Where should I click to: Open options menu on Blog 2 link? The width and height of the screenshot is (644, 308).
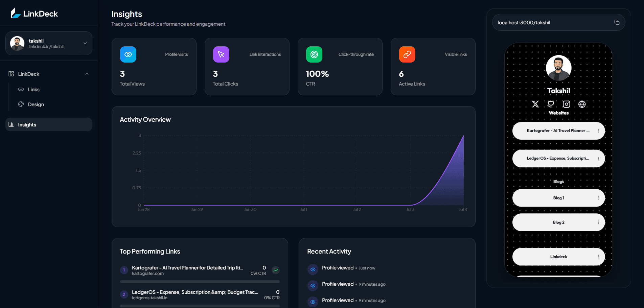[598, 222]
